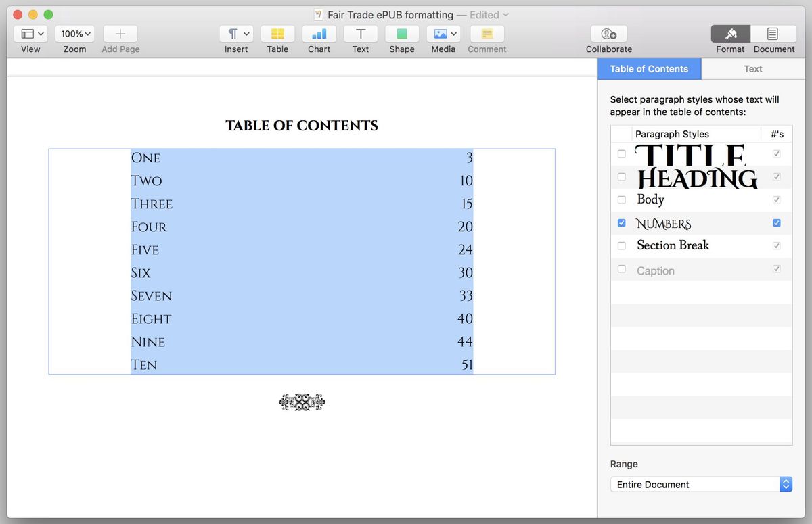The width and height of the screenshot is (812, 524).
Task: Select the decorative ornament below the TOC
Action: 302,402
